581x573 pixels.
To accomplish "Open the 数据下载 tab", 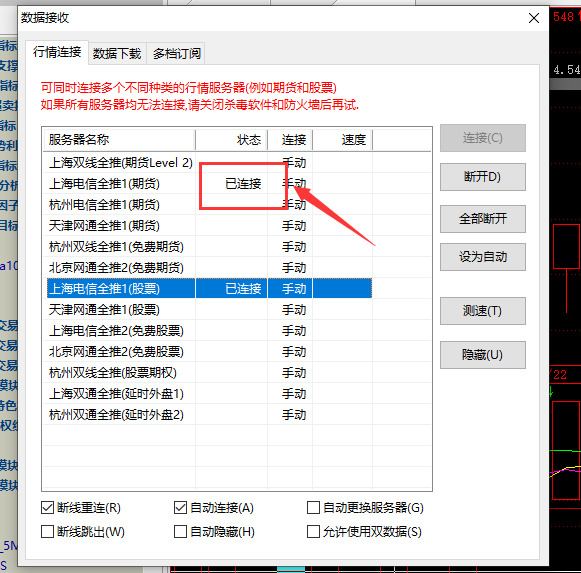I will click(117, 54).
